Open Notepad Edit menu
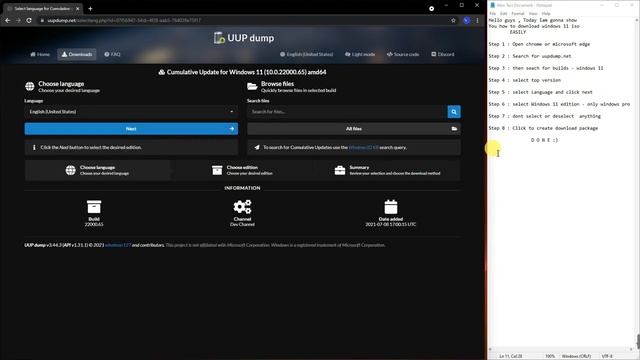The width and height of the screenshot is (640, 360). [504, 13]
